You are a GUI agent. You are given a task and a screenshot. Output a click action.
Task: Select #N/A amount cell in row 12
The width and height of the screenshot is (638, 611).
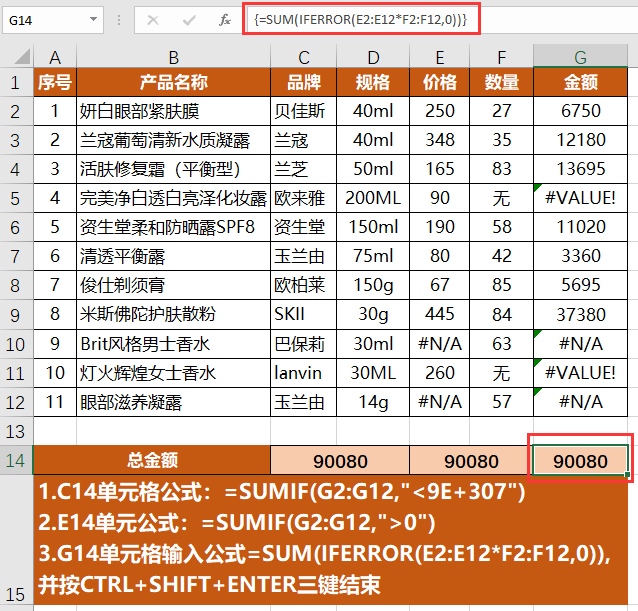580,402
